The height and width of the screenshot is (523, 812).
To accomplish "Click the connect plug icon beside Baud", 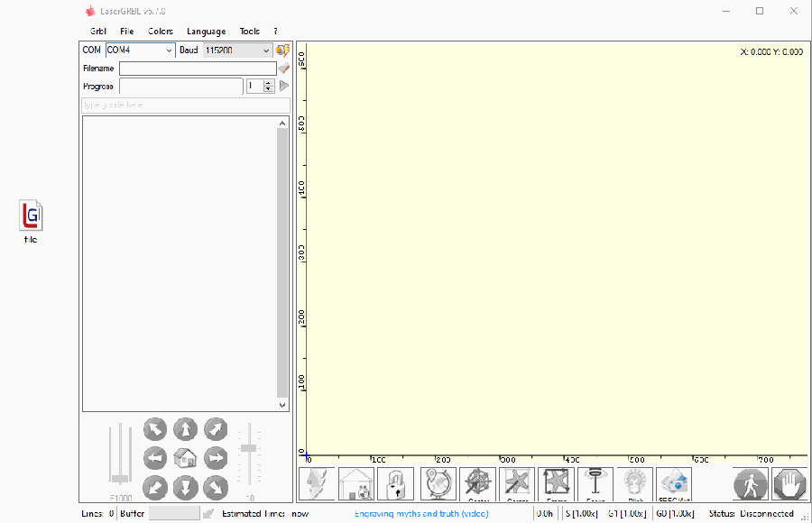I will coord(282,50).
